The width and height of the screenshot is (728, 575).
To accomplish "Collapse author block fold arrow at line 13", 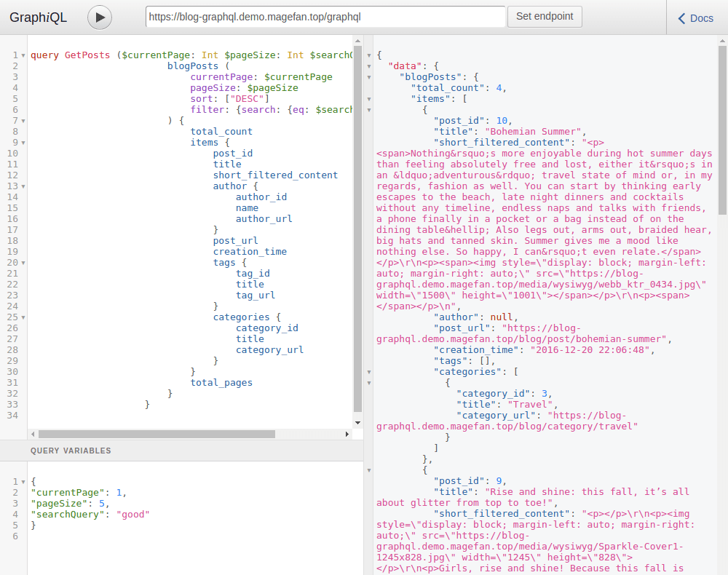I will [23, 186].
